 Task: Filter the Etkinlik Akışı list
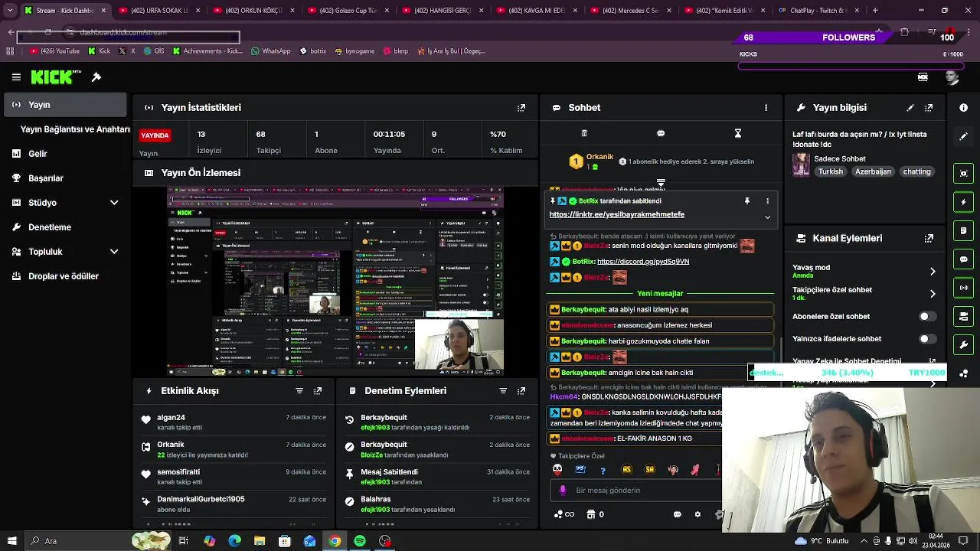point(299,391)
